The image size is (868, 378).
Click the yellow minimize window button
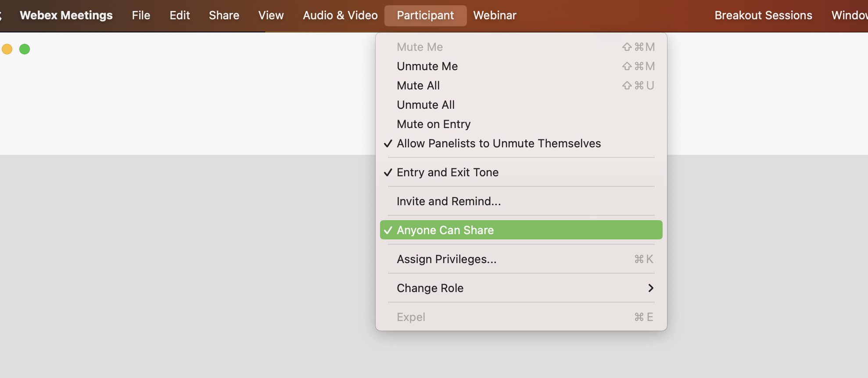(7, 49)
